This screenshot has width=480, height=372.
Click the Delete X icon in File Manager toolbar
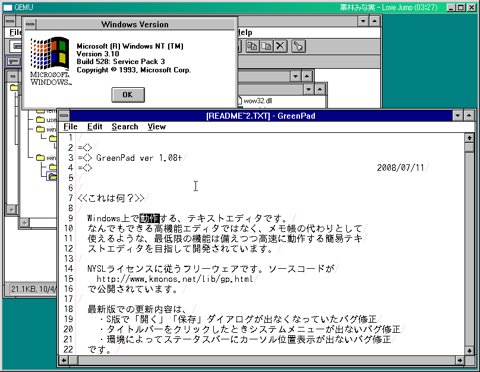(281, 46)
